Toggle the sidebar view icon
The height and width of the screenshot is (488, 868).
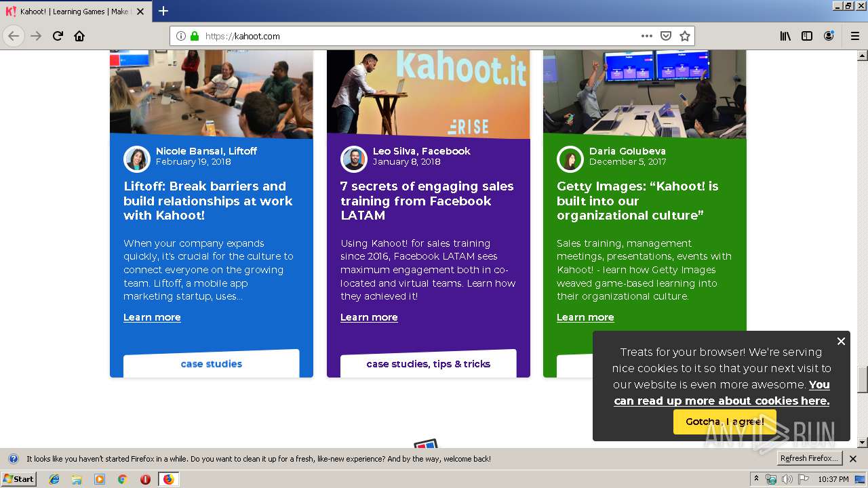click(x=807, y=36)
